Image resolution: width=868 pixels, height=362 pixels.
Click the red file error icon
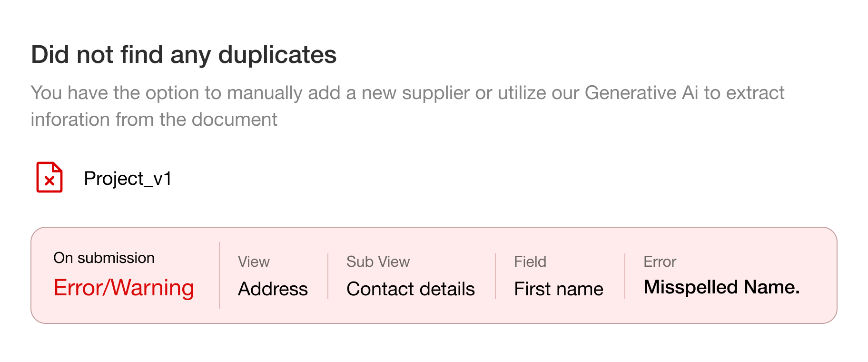(49, 177)
